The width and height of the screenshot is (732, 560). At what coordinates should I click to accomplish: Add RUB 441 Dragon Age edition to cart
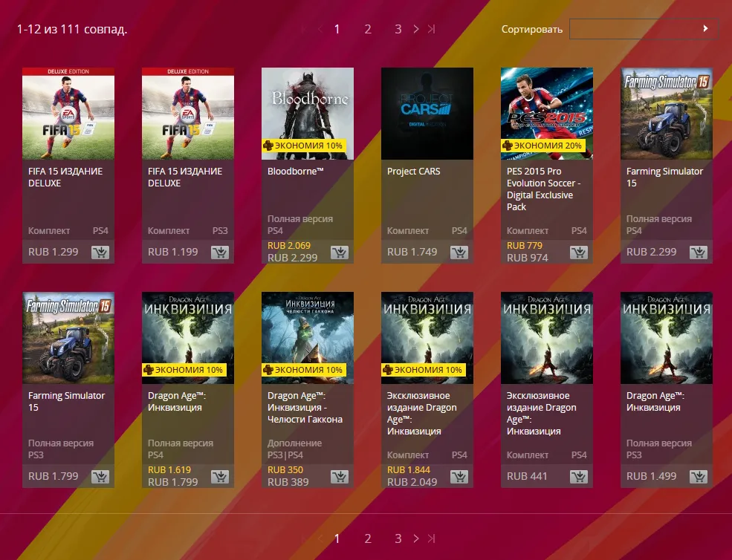[x=579, y=477]
